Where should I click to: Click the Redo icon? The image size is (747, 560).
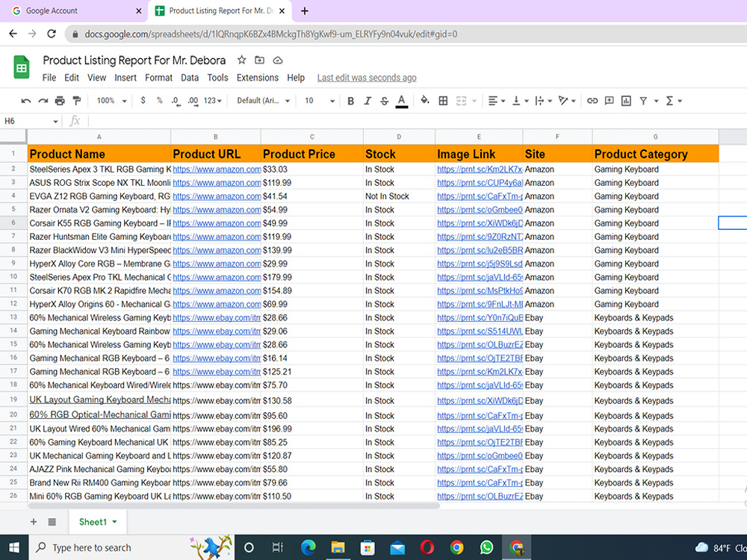click(43, 101)
